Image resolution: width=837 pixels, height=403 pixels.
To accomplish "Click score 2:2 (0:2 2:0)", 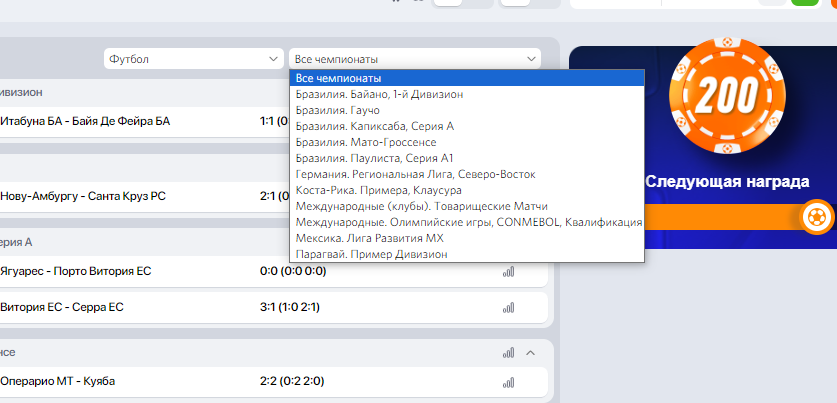I will [292, 382].
